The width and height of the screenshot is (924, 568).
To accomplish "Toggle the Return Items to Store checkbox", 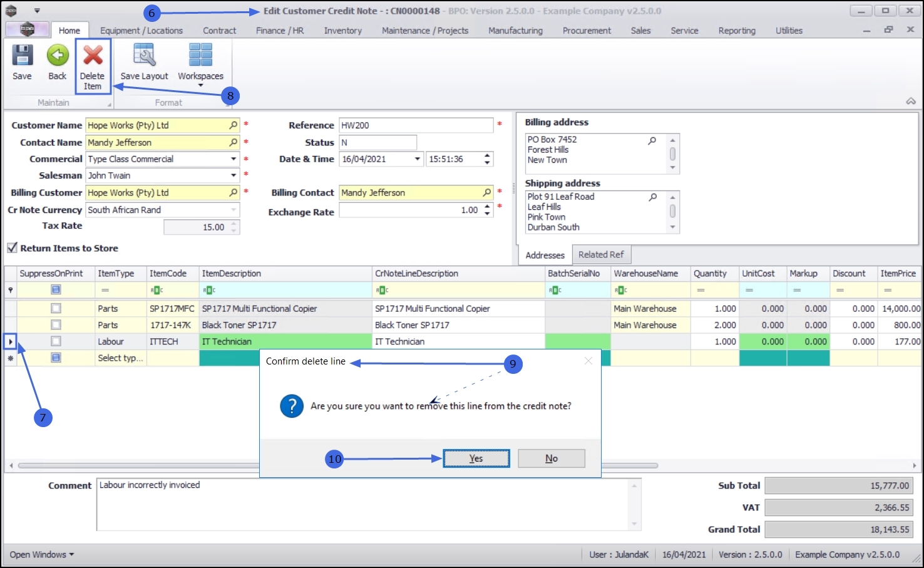I will tap(12, 248).
